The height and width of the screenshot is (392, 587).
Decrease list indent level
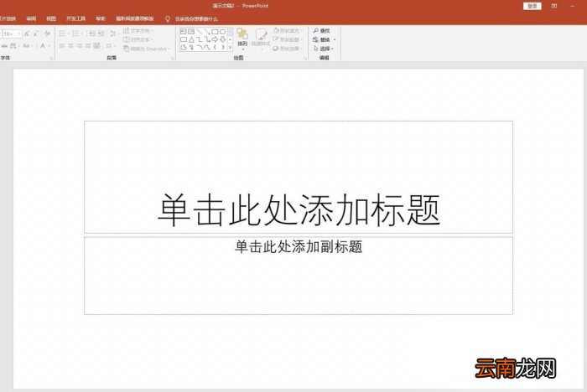pos(91,34)
